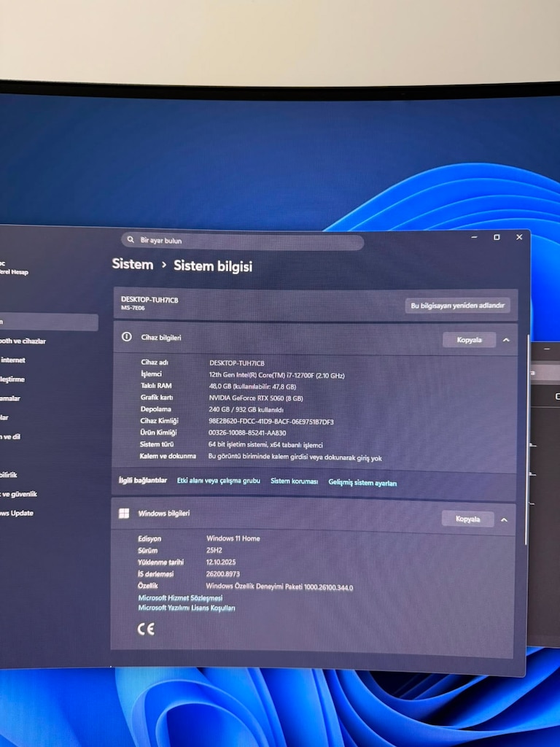The height and width of the screenshot is (747, 560).
Task: Click the settings page vertical scrollbar
Action: (x=526, y=438)
